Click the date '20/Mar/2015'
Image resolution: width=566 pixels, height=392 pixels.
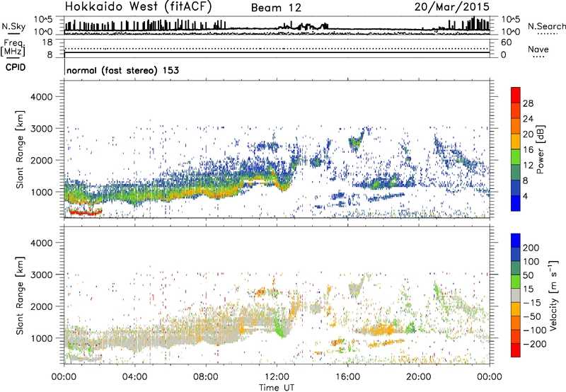tap(452, 6)
